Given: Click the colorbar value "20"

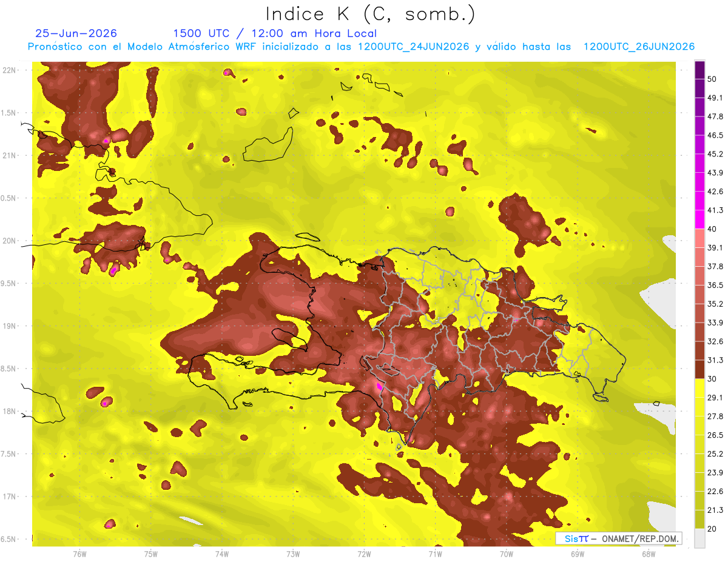Looking at the screenshot, I should click(x=713, y=529).
